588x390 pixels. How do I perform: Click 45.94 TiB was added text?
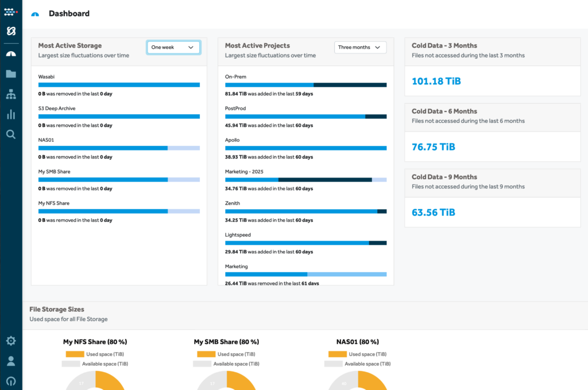(269, 125)
